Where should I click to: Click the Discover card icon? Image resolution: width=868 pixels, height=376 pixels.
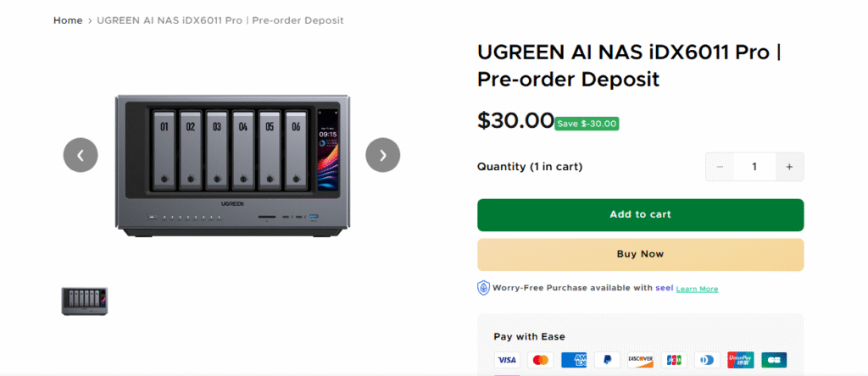(640, 360)
